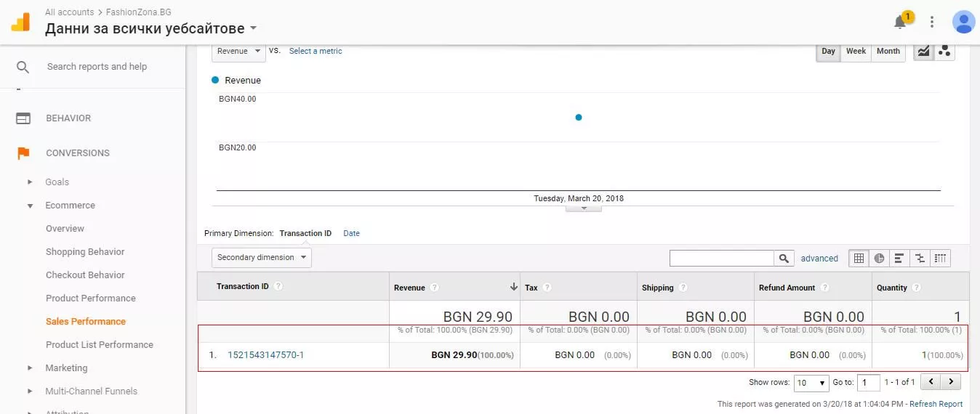The image size is (980, 414).
Task: Click the BEHAVIOR section label
Action: (68, 118)
